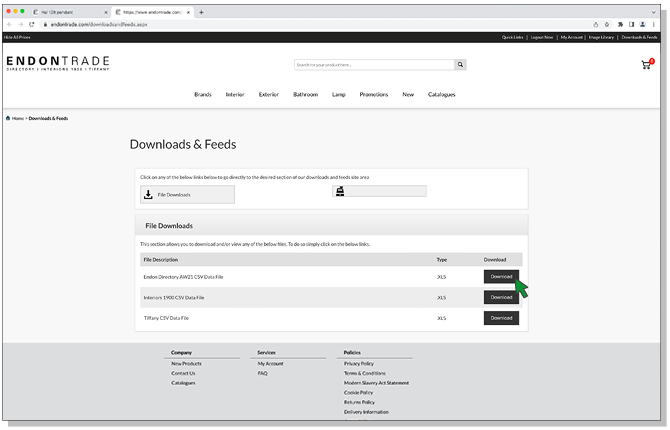Open Downloads & Feeds top bar link
Screen dimensions: 670x430
(639, 37)
